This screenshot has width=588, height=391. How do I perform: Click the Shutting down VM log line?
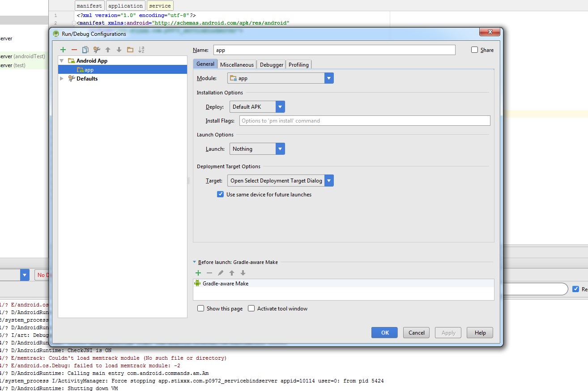point(59,388)
